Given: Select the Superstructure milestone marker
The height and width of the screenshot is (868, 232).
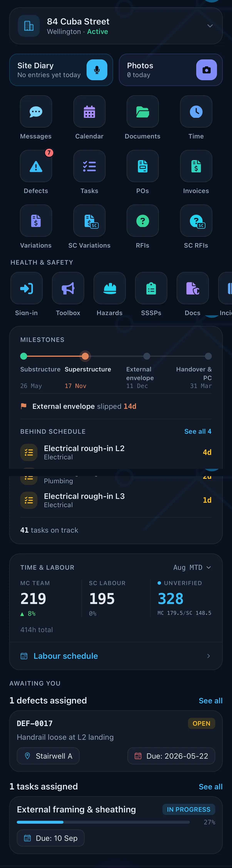Looking at the screenshot, I should coord(85,356).
